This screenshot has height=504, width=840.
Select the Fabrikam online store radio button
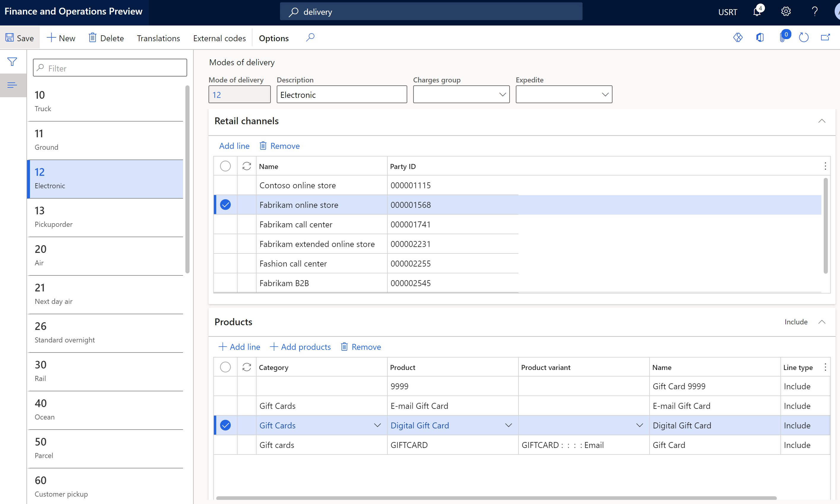tap(226, 205)
